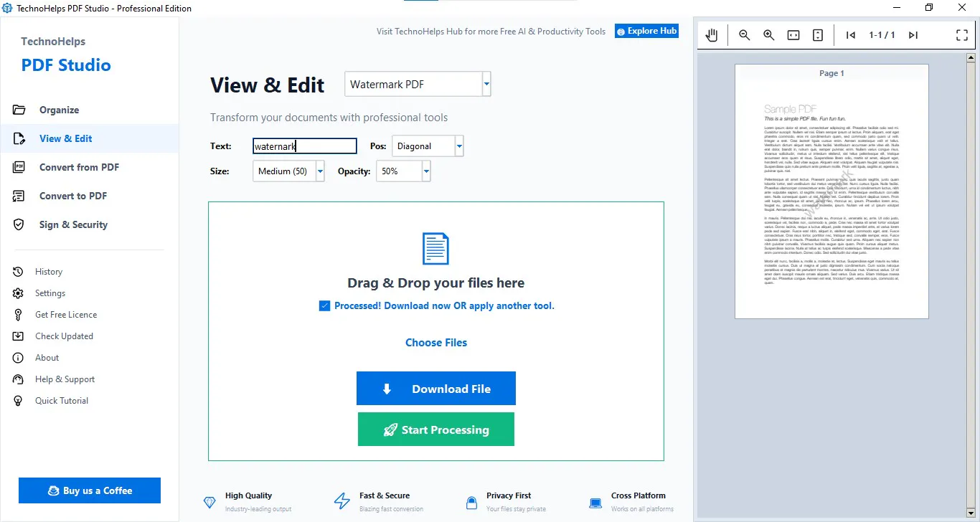Click the Choose Files link
The width and height of the screenshot is (980, 522).
coord(436,343)
